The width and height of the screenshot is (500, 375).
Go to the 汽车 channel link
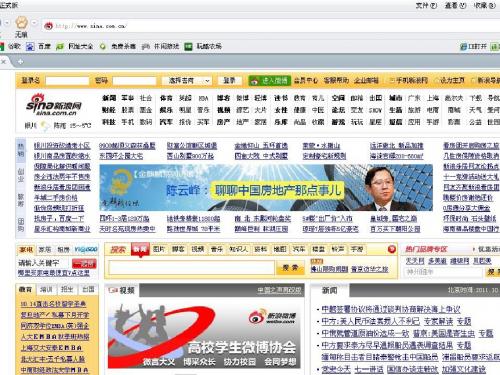(166, 122)
